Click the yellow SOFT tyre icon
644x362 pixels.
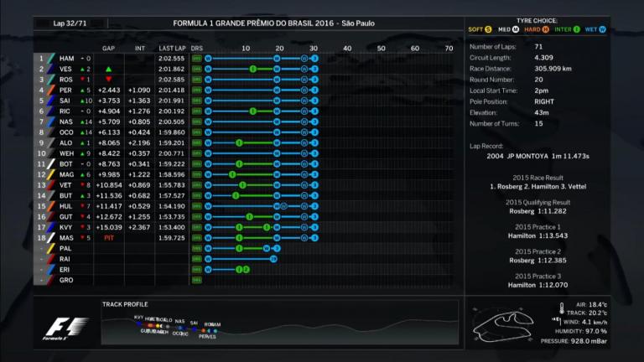(x=489, y=29)
